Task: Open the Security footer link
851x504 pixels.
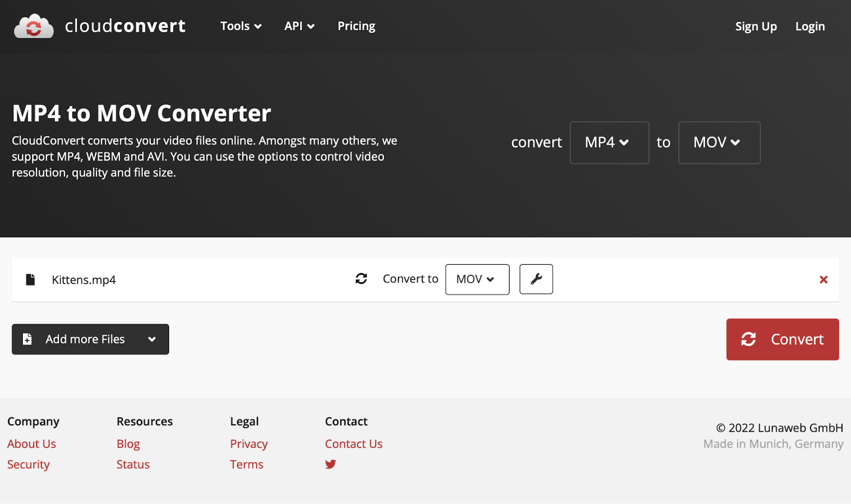Action: 28,465
